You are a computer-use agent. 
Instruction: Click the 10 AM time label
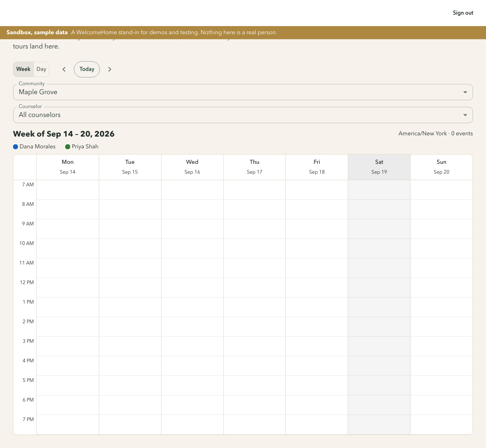tap(27, 243)
